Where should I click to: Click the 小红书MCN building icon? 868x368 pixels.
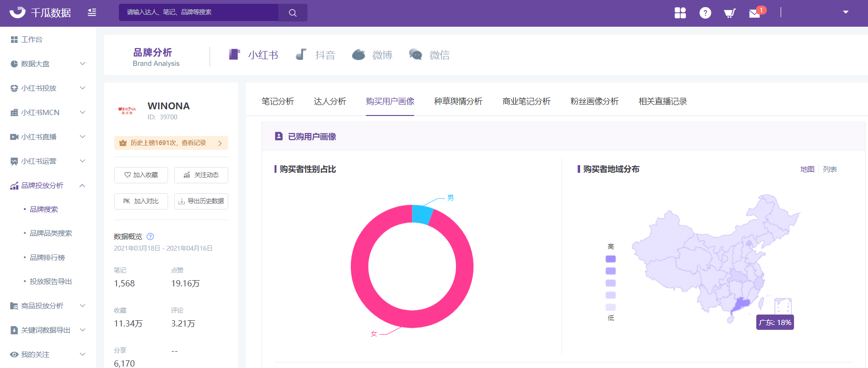(14, 113)
